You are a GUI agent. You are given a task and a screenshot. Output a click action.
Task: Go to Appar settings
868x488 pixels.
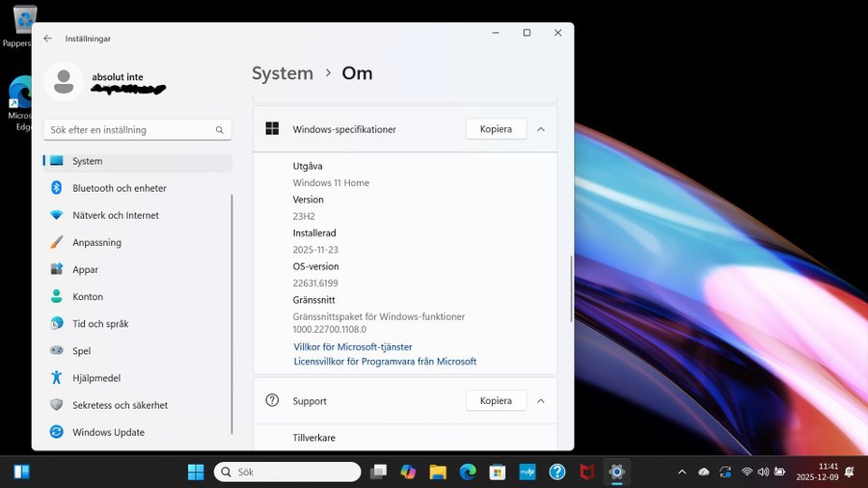[x=85, y=270]
